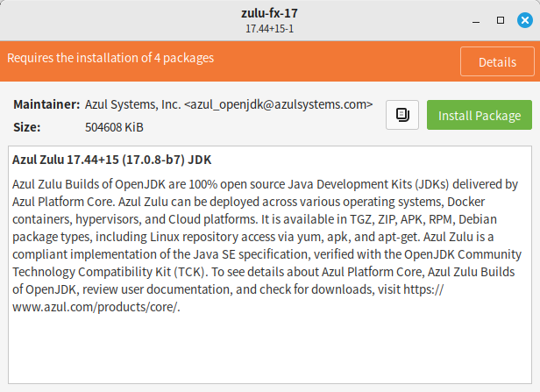Click the 504608 KiB size value
Viewport: 540px width, 392px height.
(x=114, y=127)
